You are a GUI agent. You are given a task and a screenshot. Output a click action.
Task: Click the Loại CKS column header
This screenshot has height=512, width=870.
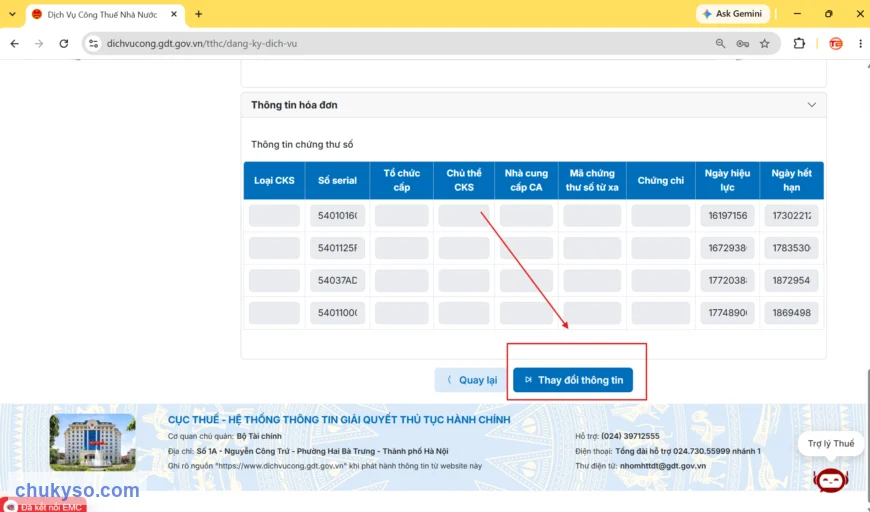(274, 180)
